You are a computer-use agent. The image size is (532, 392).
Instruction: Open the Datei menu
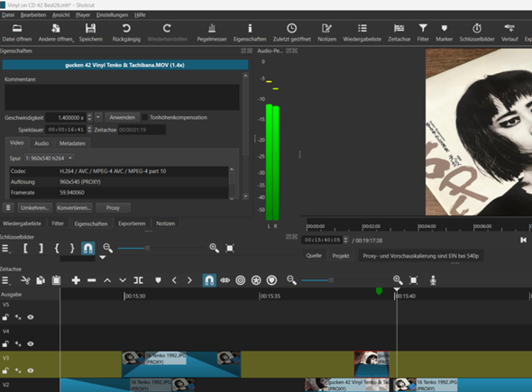tap(8, 15)
